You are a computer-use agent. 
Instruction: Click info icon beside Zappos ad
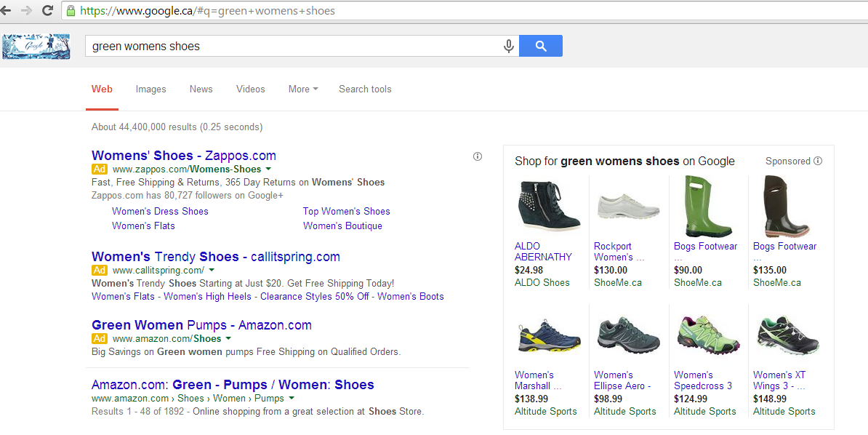click(478, 156)
